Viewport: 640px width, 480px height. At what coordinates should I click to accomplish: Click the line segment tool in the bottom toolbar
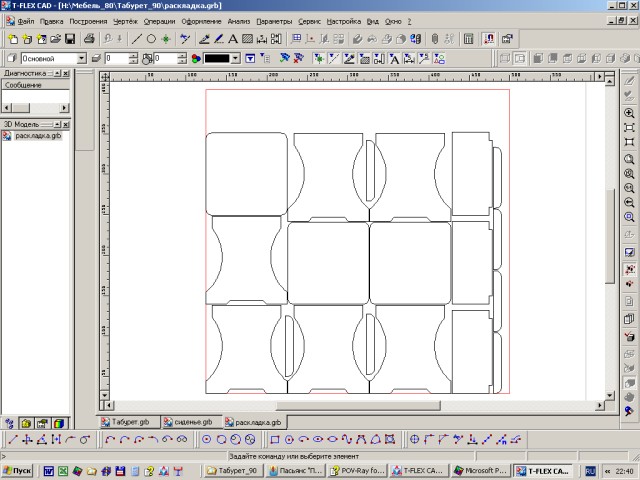click(13, 440)
